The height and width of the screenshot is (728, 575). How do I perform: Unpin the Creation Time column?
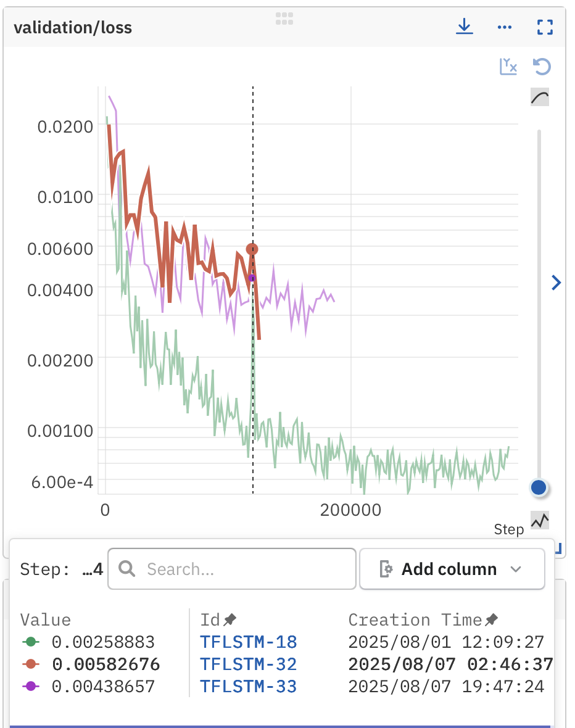click(491, 619)
